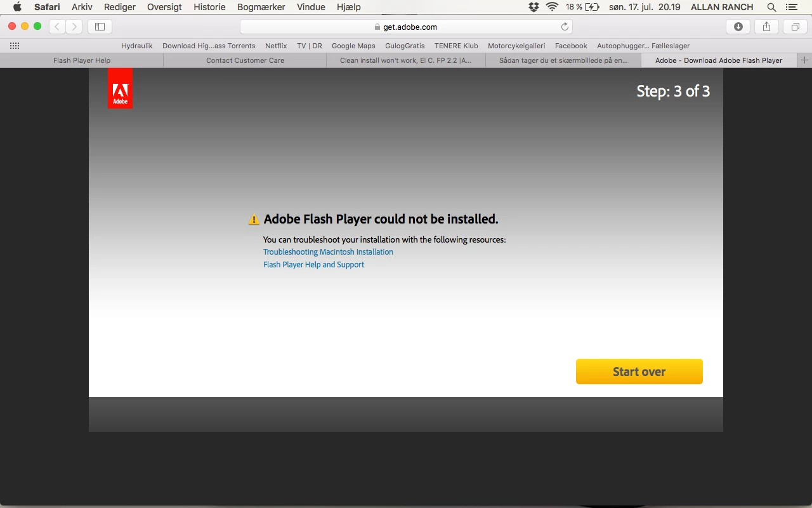This screenshot has height=508, width=812.
Task: Open the Autoophugger... Fælleslager bookmark
Action: tap(643, 46)
